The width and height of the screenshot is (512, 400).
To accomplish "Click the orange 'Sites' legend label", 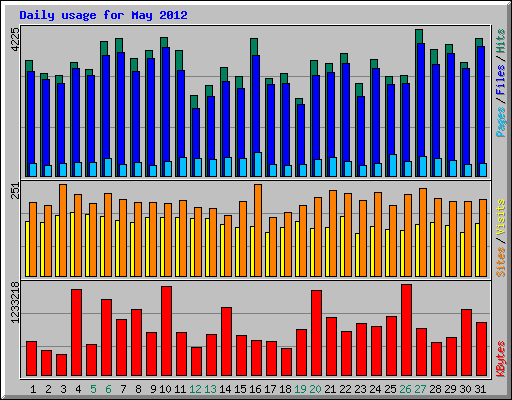I will [x=501, y=262].
